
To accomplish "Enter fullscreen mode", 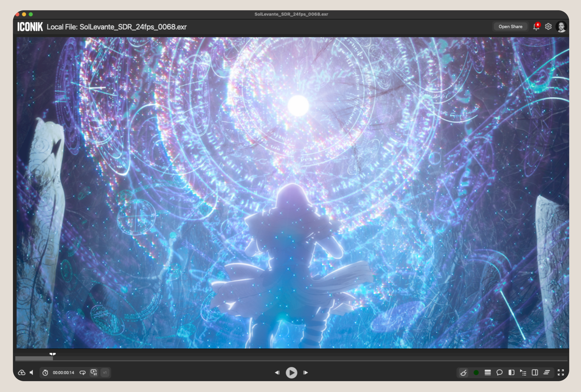I will click(x=561, y=373).
